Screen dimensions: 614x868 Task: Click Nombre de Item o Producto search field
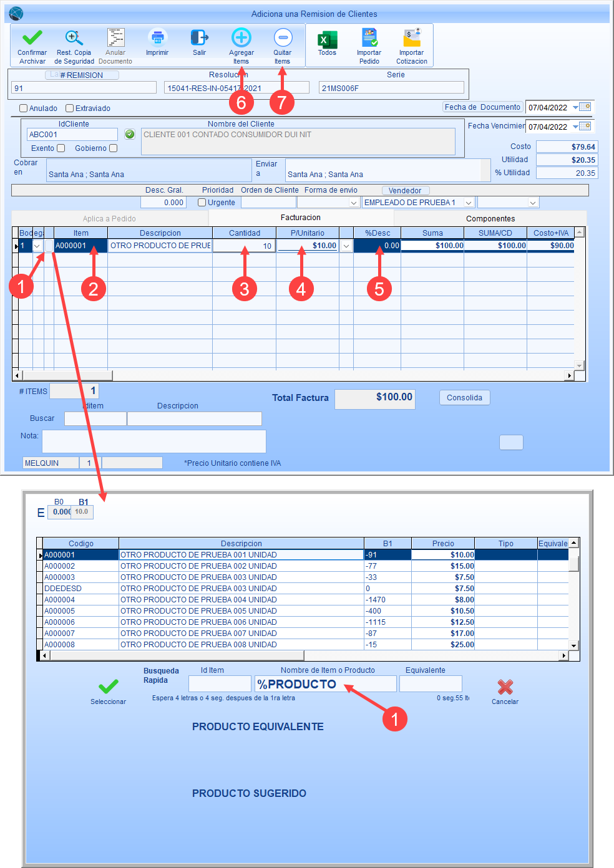point(325,684)
